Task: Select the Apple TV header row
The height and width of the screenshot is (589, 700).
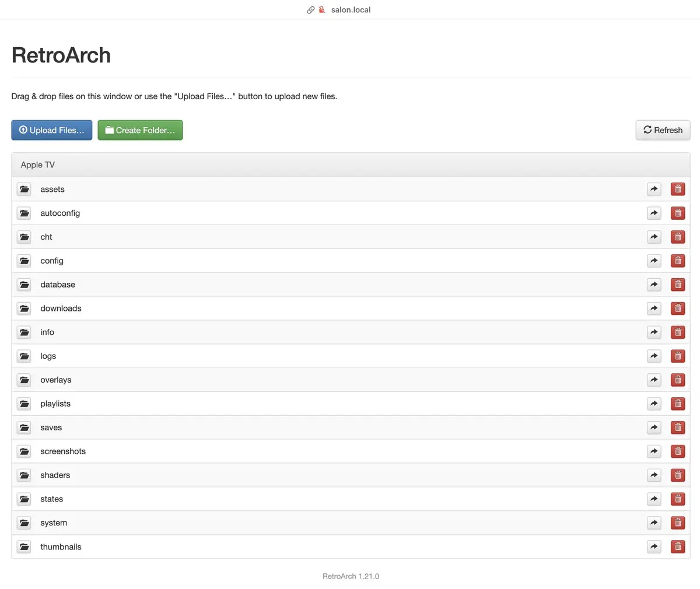Action: coord(351,164)
